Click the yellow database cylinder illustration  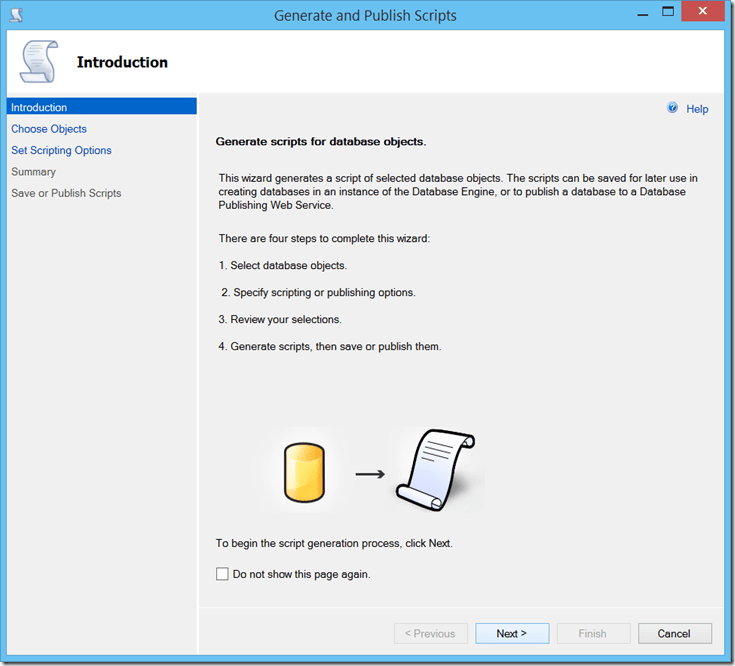point(304,473)
